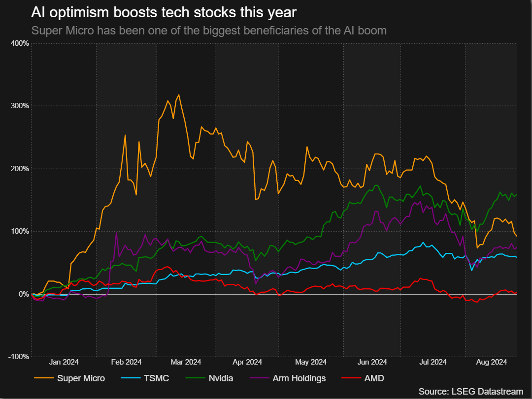Click the AMD legend label

tap(374, 378)
